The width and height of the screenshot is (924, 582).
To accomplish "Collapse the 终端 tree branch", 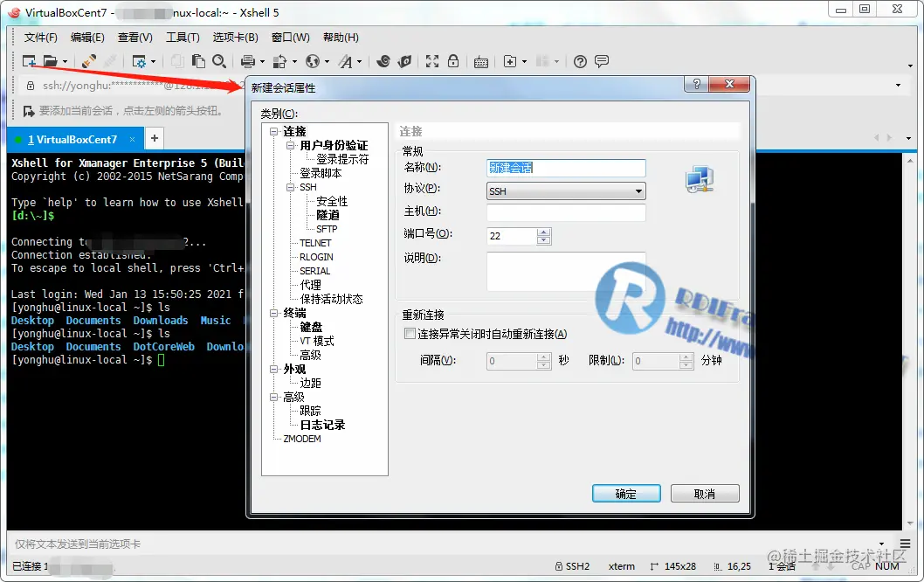I will point(274,312).
